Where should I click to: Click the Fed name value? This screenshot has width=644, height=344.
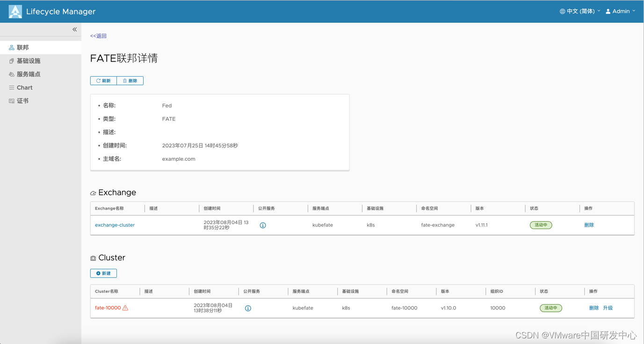coord(167,106)
